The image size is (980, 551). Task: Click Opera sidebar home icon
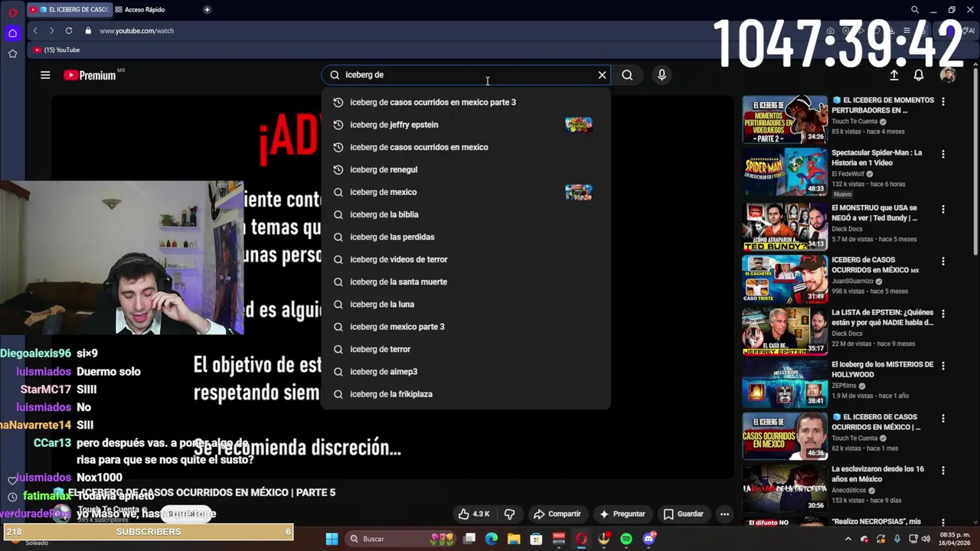coord(12,33)
